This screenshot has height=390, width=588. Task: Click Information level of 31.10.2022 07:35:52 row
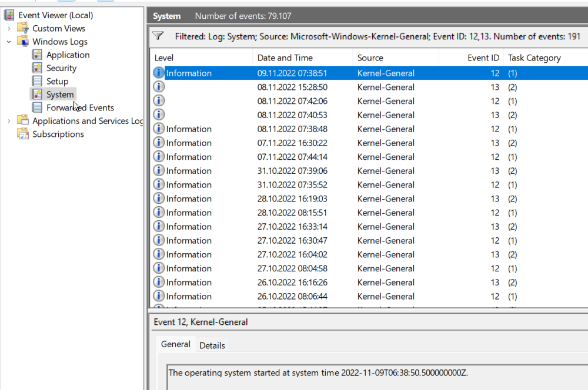click(189, 184)
